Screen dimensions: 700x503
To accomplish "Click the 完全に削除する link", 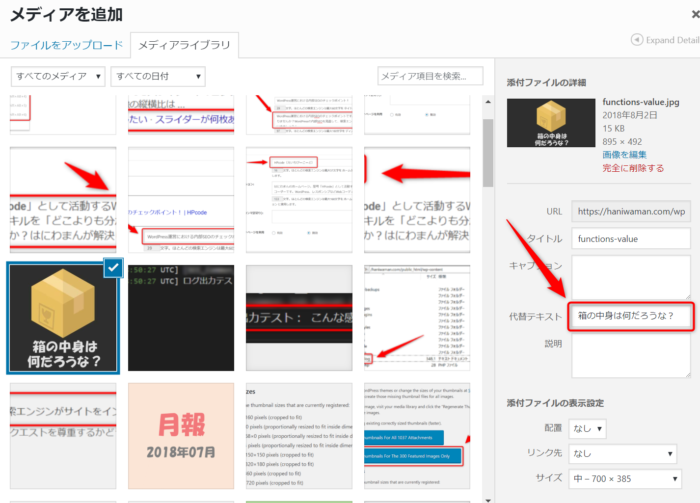I will [x=633, y=168].
